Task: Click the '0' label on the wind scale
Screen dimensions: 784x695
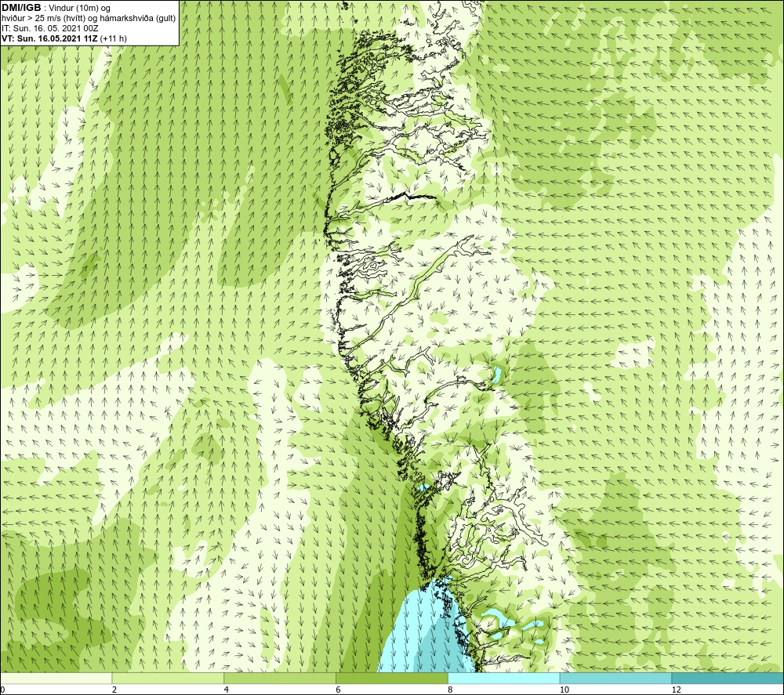Action: [x=2, y=690]
